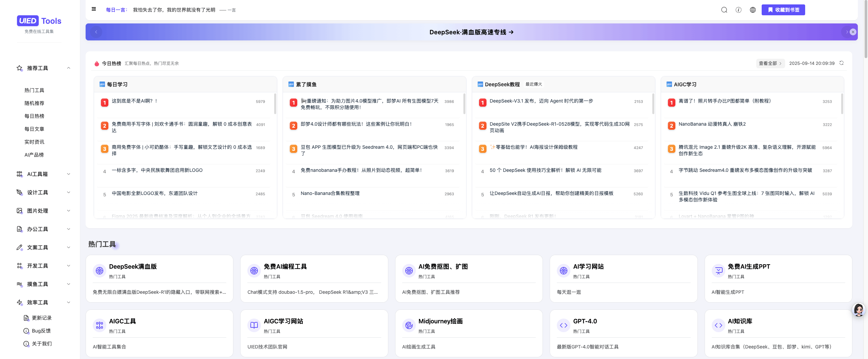Click the GPT-4.0 code brackets icon
The image size is (868, 359).
pyautogui.click(x=564, y=325)
